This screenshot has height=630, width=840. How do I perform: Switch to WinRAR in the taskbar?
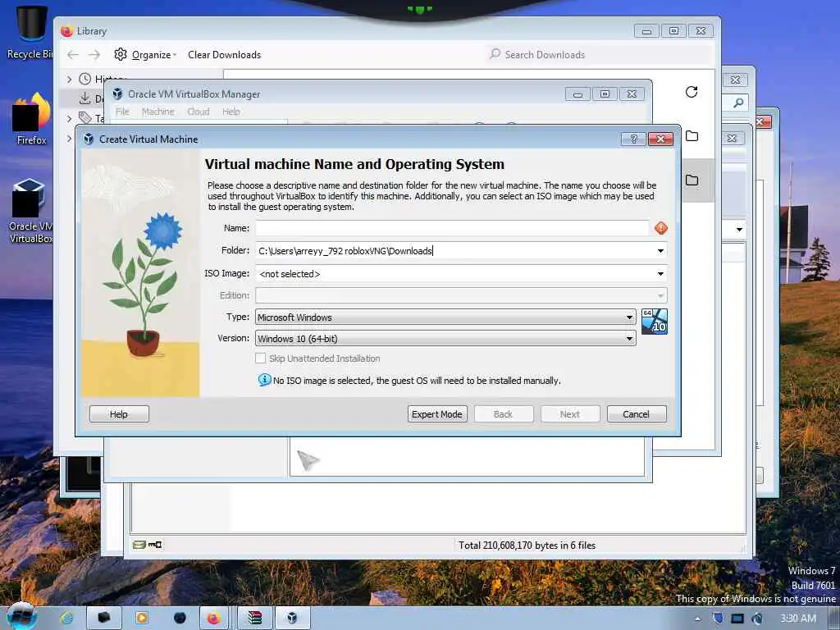pyautogui.click(x=254, y=619)
